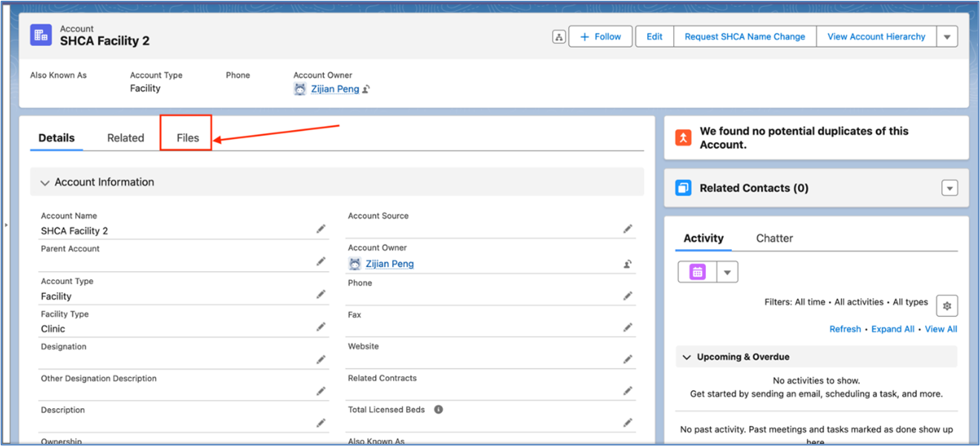Viewport: 980px width, 446px height.
Task: Edit Account Source pencil icon
Action: tap(628, 229)
